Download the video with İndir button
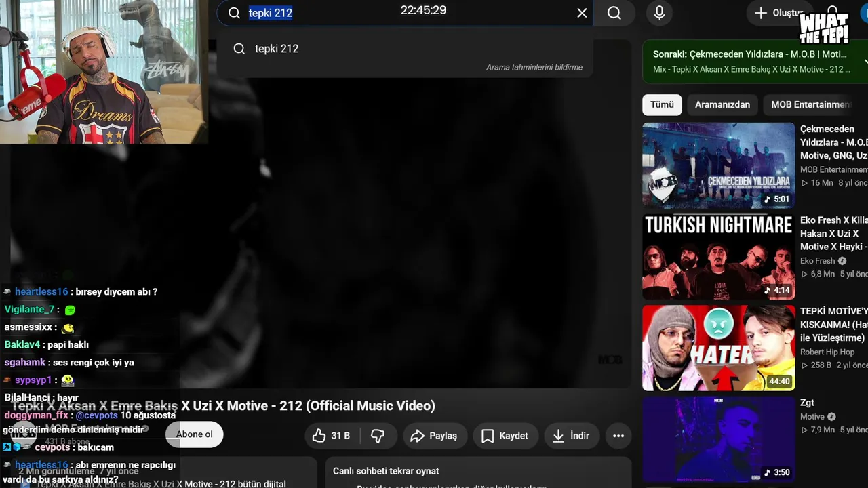Viewport: 868px width, 488px height. point(571,436)
